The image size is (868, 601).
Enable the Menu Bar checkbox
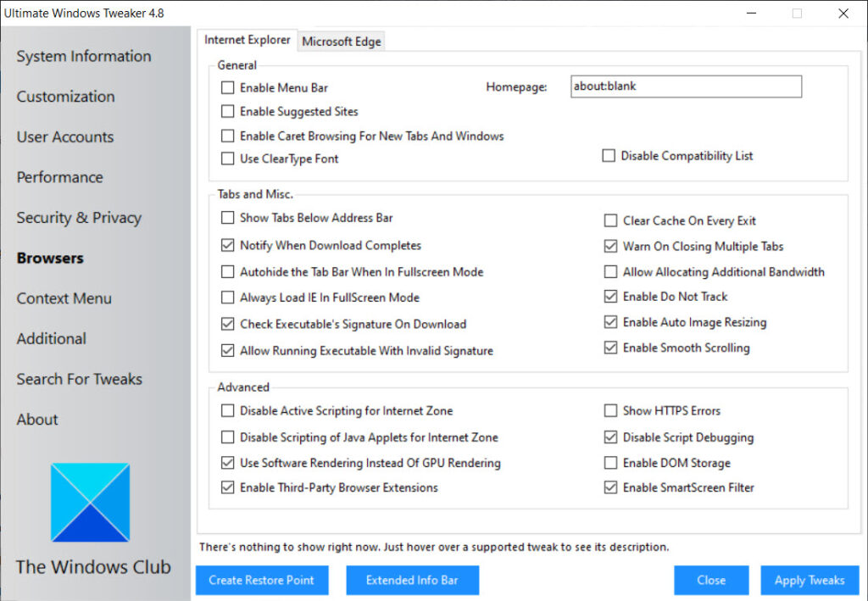tap(227, 87)
